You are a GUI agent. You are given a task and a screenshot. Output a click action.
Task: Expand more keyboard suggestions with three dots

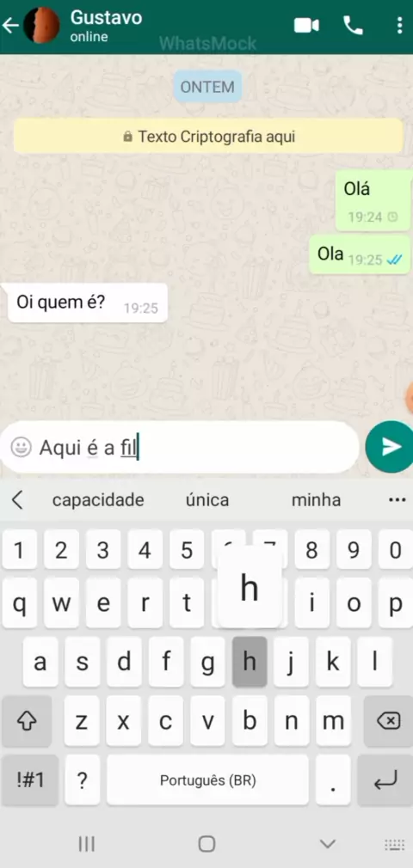(x=397, y=500)
